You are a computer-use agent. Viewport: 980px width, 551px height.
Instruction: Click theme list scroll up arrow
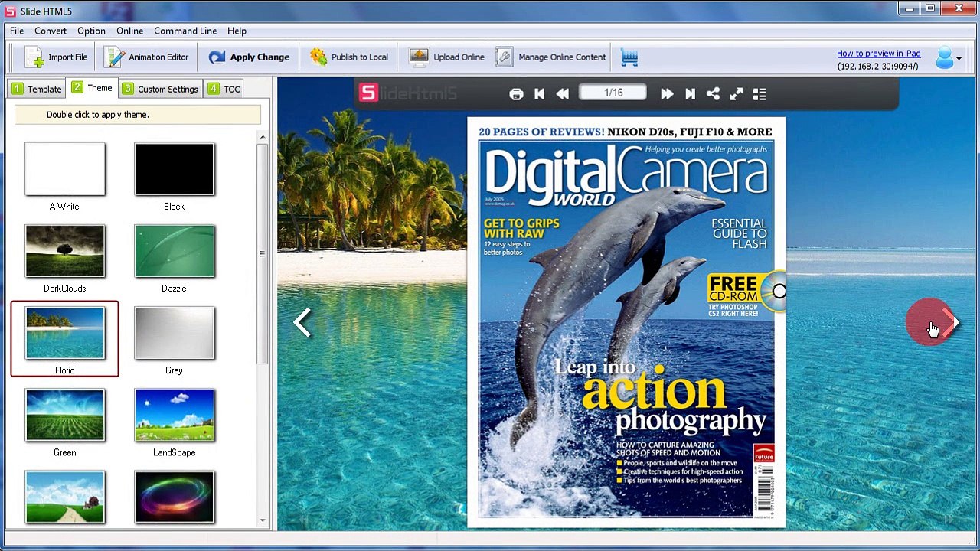click(x=262, y=137)
